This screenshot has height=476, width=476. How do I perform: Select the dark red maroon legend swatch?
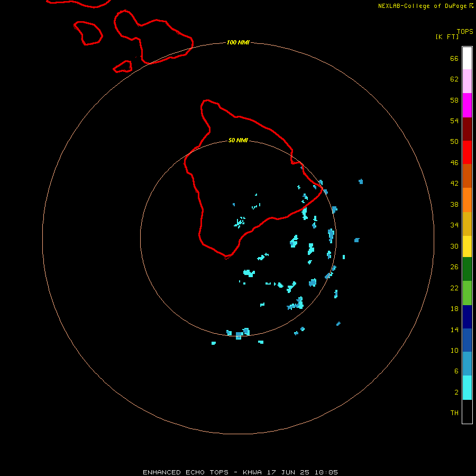point(467,129)
